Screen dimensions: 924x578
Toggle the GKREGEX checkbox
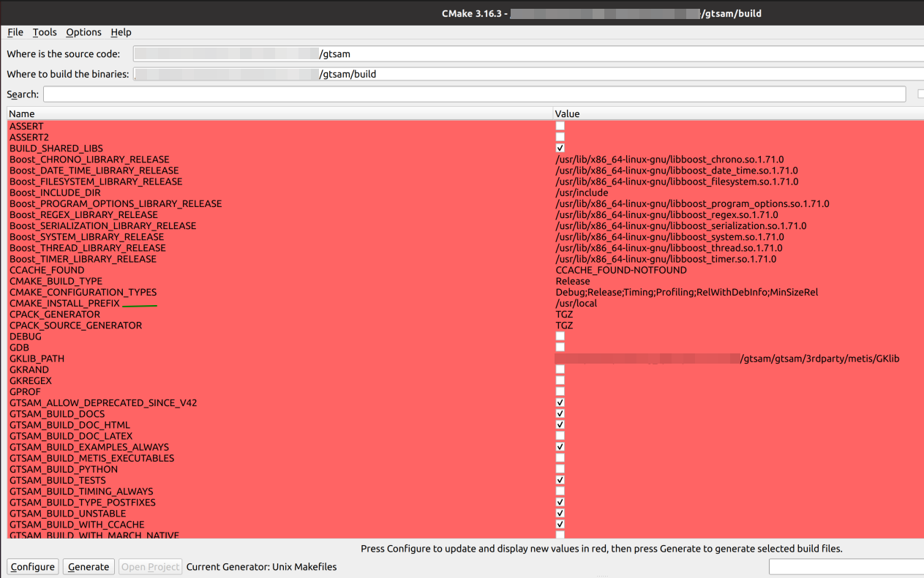click(560, 380)
